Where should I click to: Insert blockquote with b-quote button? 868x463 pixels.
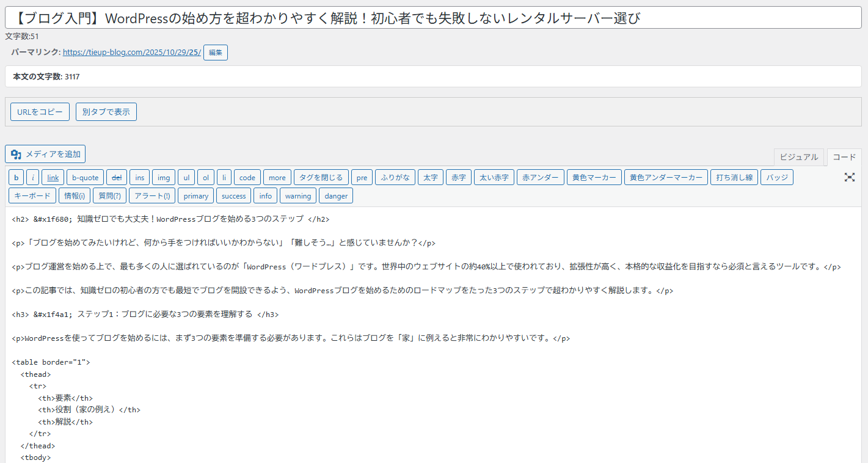coord(85,178)
